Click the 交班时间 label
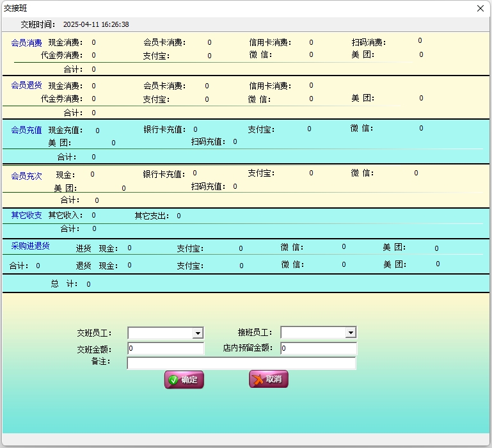The width and height of the screenshot is (492, 448). (x=38, y=24)
